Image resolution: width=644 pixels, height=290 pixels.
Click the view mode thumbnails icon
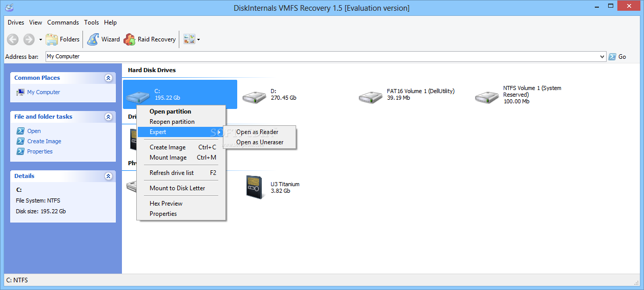189,39
